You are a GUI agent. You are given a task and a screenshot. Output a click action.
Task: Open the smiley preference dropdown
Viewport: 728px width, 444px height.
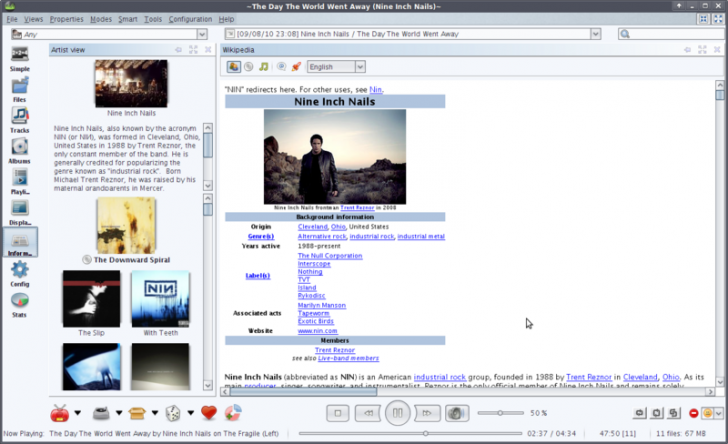point(719,413)
